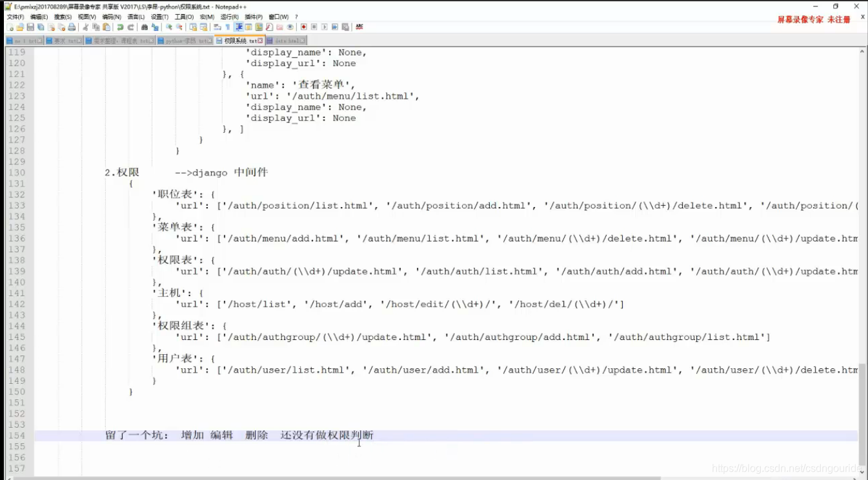Toggle show all characters pilcrow icon

[227, 27]
